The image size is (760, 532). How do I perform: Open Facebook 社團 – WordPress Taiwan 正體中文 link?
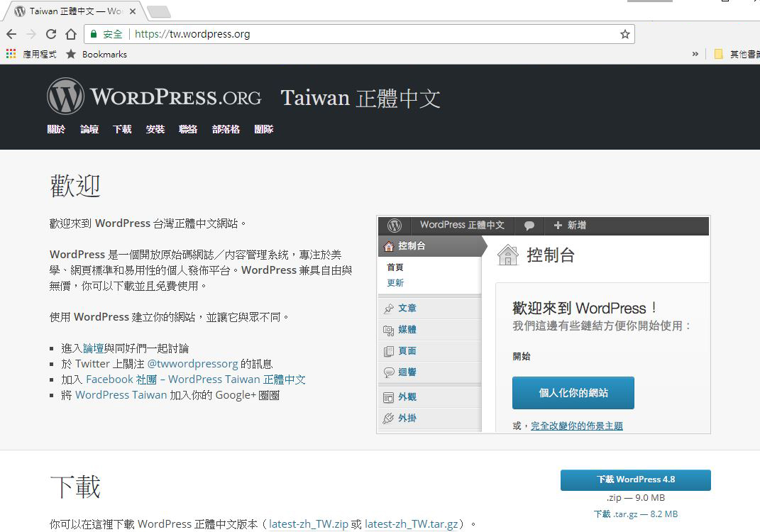tap(196, 379)
